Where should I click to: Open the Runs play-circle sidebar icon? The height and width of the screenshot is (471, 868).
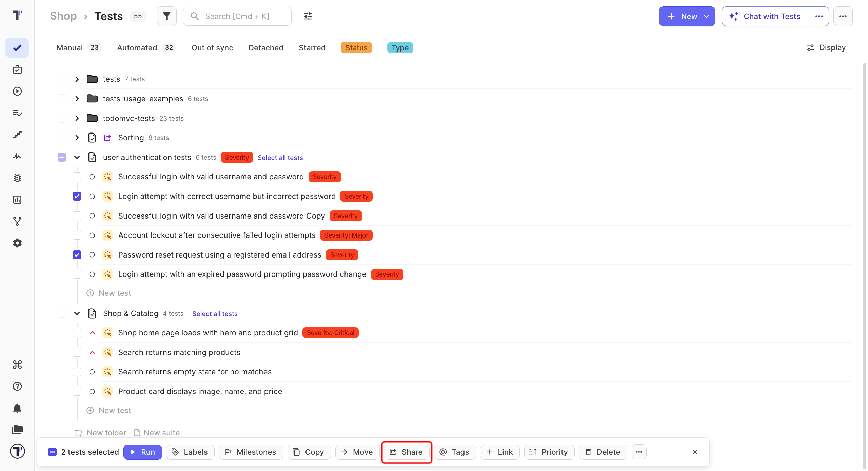pyautogui.click(x=17, y=91)
